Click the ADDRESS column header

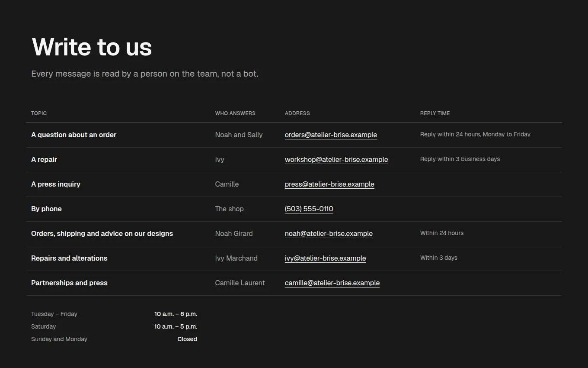tap(297, 113)
